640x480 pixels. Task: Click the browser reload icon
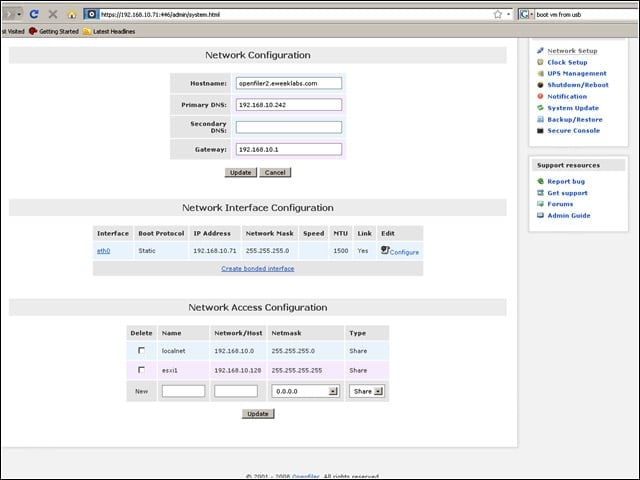pos(34,14)
